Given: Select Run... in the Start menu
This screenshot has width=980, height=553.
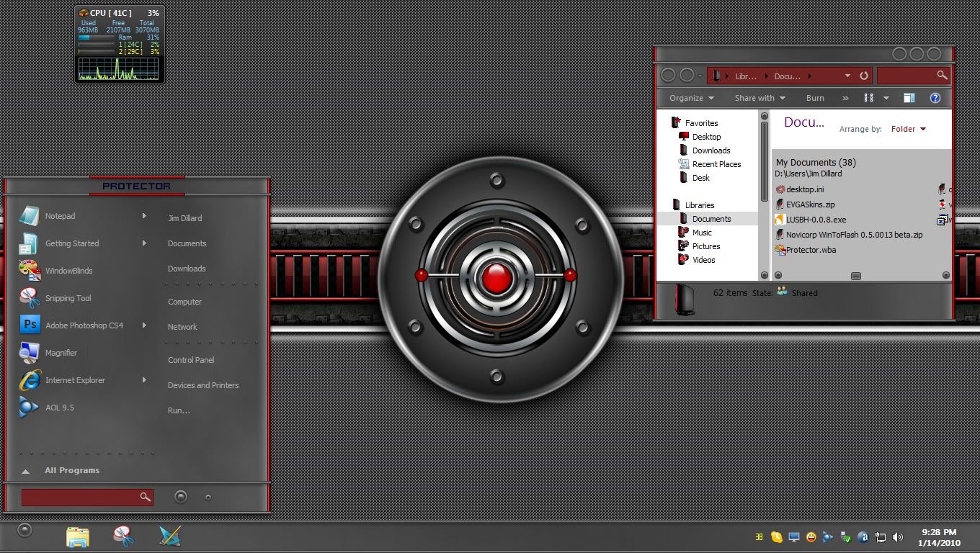Looking at the screenshot, I should click(179, 410).
